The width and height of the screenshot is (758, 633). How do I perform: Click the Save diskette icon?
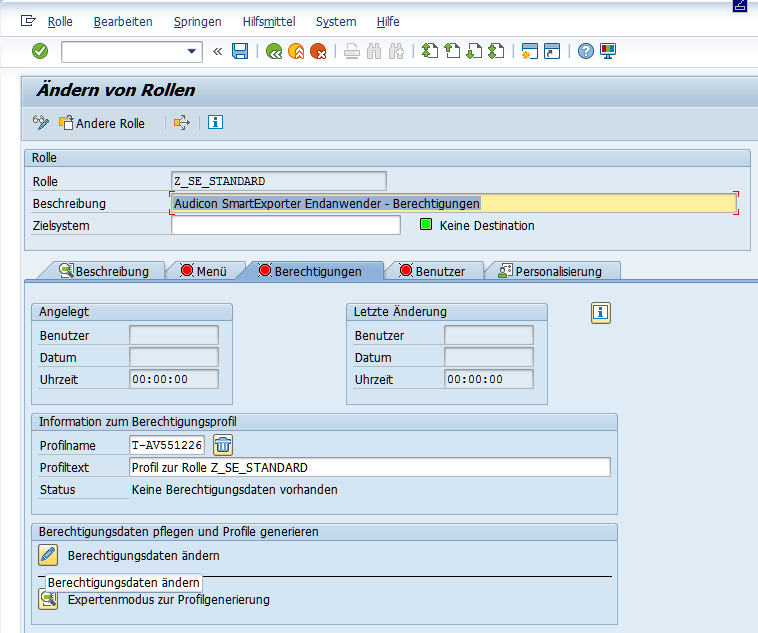[x=240, y=51]
